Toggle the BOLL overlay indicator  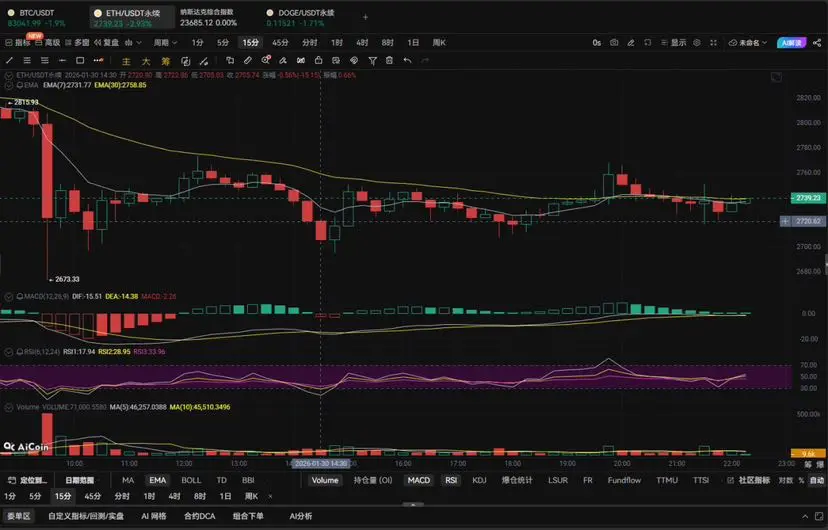click(191, 480)
